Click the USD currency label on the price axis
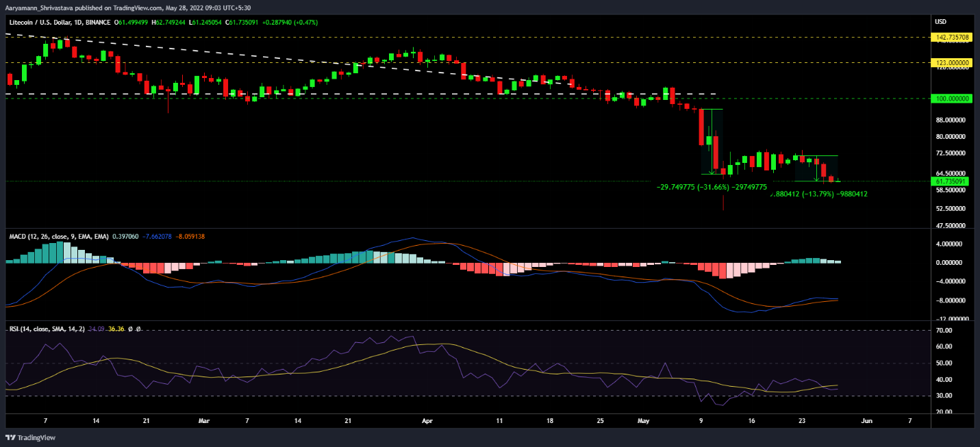The height and width of the screenshot is (447, 980). click(x=940, y=23)
